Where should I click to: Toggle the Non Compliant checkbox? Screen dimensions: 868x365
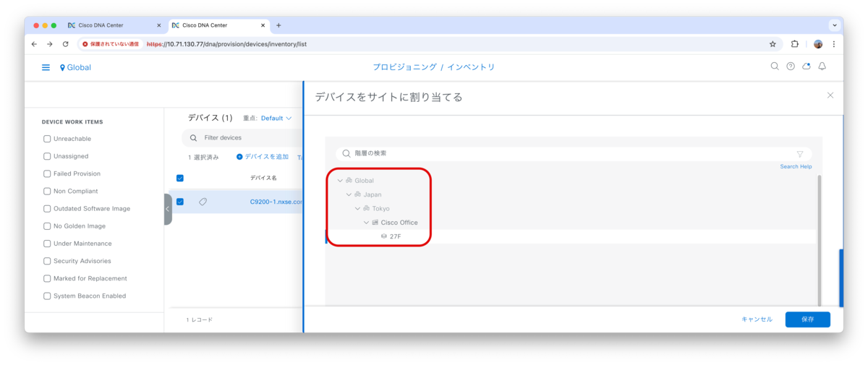47,191
